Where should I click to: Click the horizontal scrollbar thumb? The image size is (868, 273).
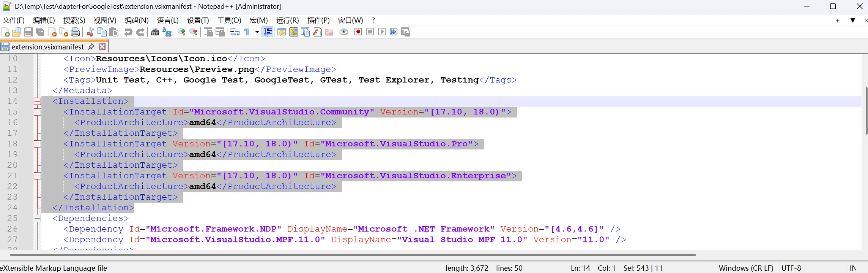353,255
